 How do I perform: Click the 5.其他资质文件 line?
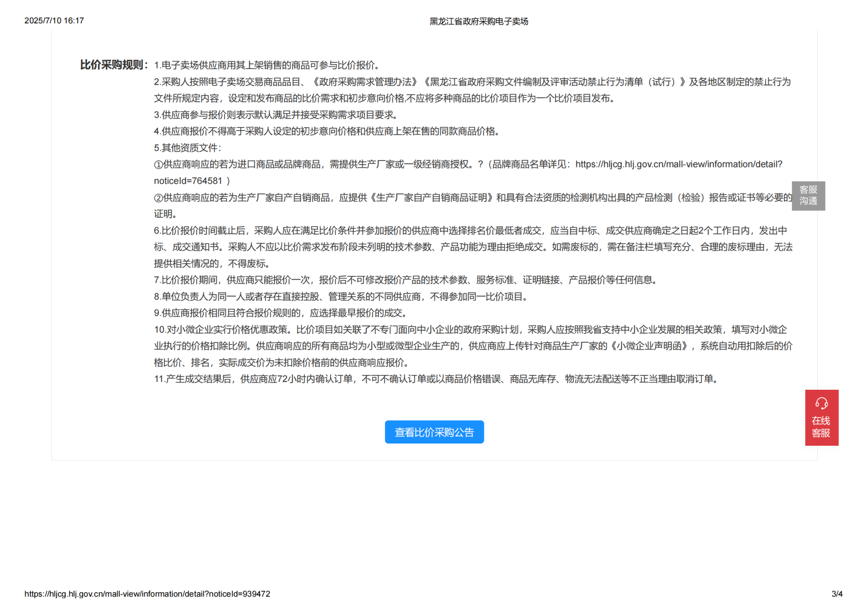187,148
